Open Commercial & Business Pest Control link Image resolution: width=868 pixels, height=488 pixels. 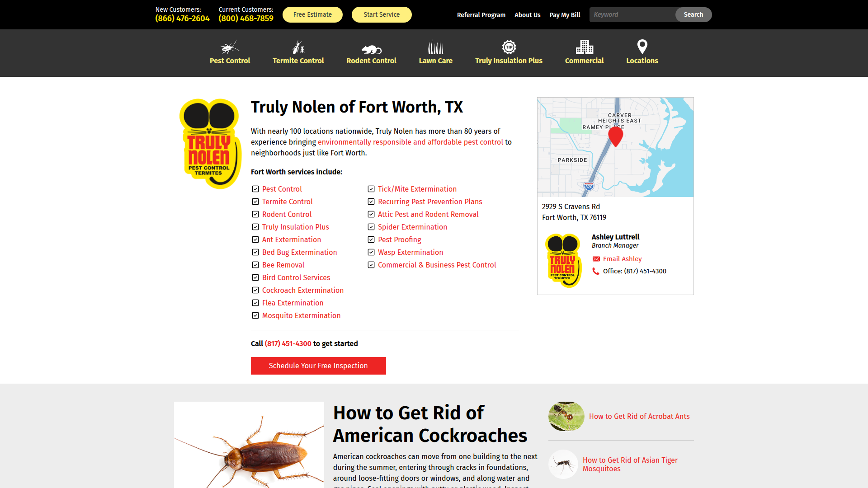437,265
